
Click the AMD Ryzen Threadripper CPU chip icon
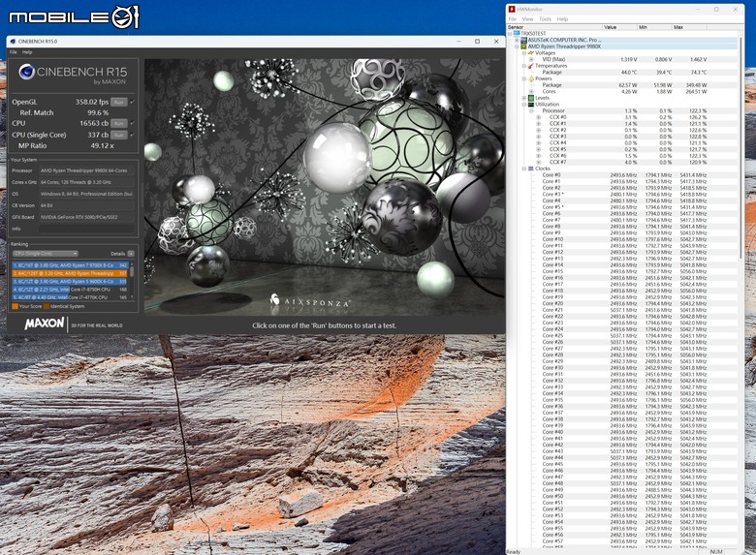[x=523, y=46]
